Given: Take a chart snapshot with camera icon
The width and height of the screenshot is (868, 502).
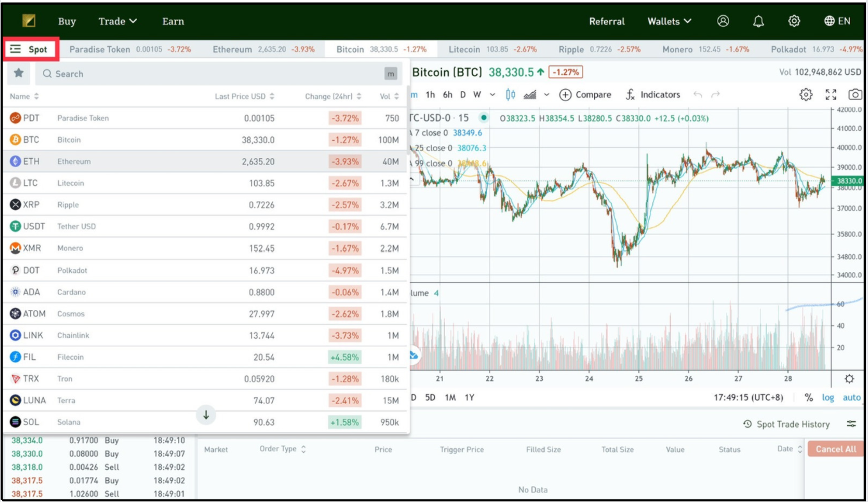Looking at the screenshot, I should (855, 95).
